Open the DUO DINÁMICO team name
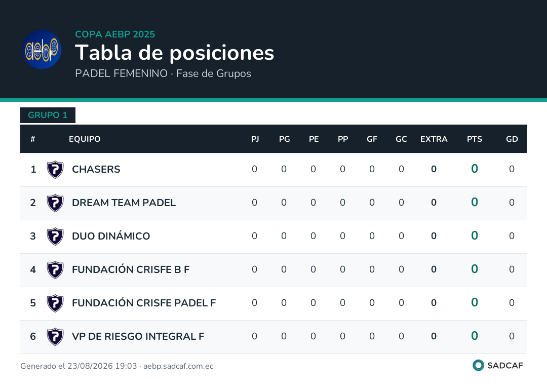 [111, 236]
